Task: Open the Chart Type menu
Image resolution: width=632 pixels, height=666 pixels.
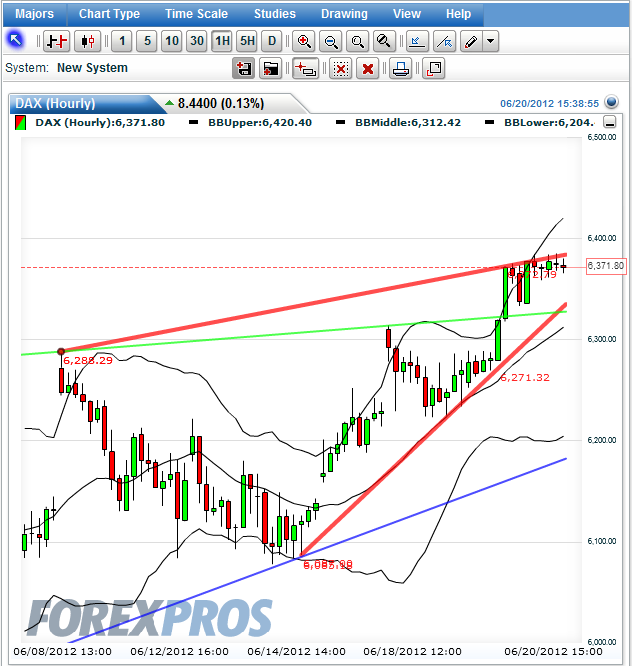Action: pos(109,14)
